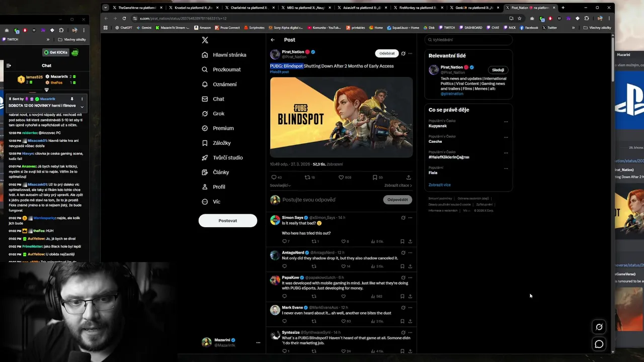Open the Všechny záložky bookmarks folder
The height and width of the screenshot is (362, 644).
pyautogui.click(x=598, y=28)
